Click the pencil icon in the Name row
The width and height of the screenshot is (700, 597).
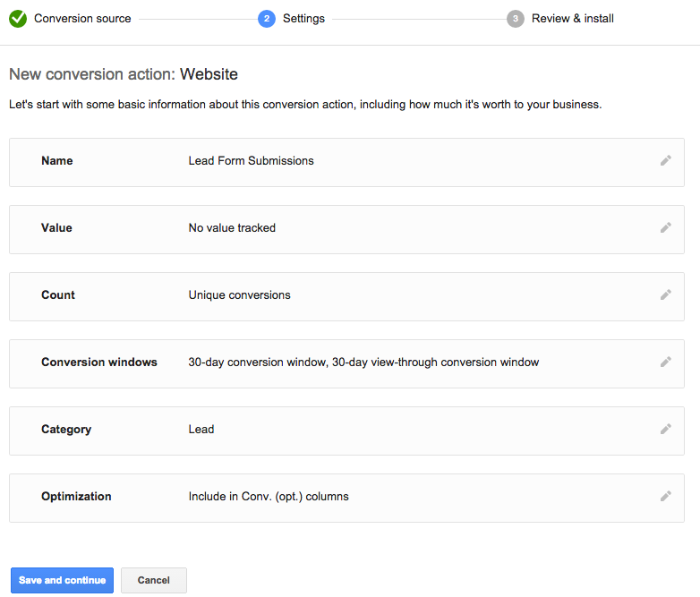click(665, 161)
